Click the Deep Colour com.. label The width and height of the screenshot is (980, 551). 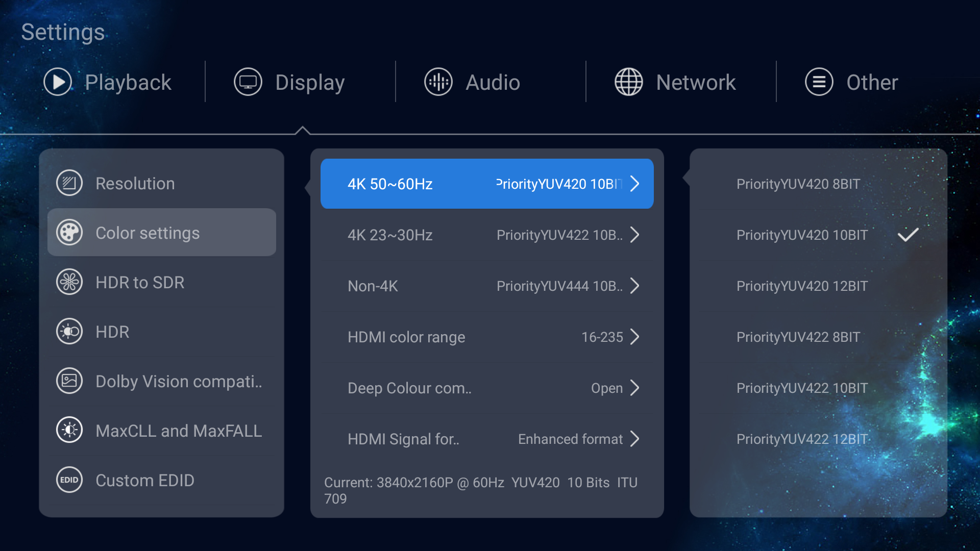coord(409,388)
